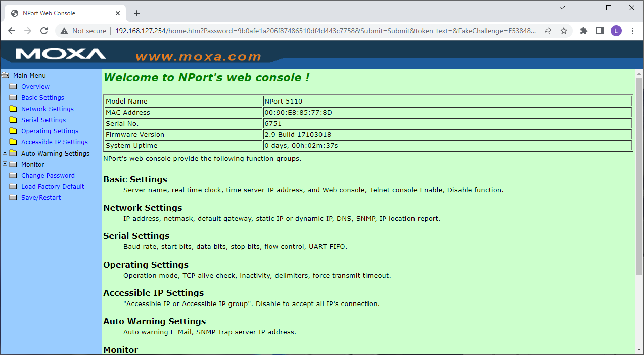Open Chrome's three-dot menu
The image size is (644, 355).
point(632,31)
